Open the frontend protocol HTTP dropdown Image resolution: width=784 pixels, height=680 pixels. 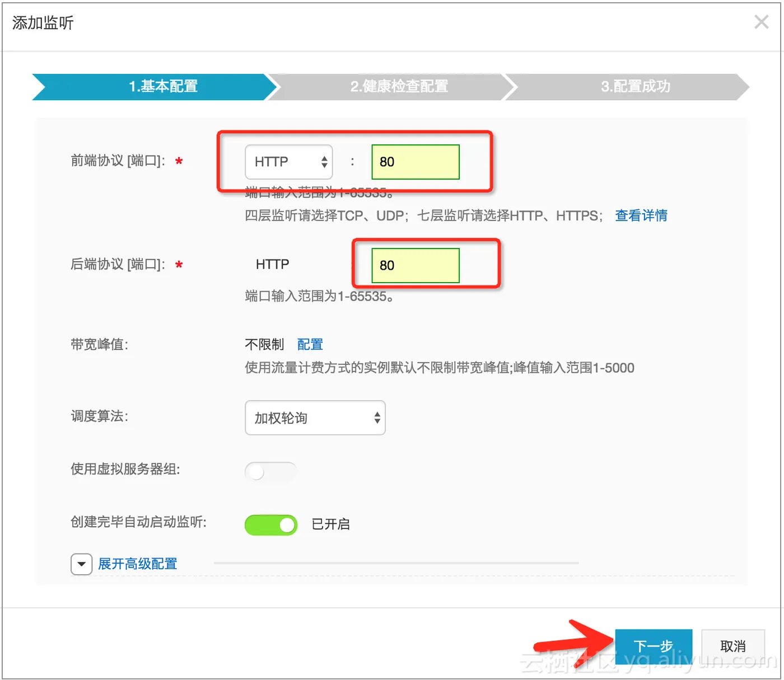click(x=288, y=162)
